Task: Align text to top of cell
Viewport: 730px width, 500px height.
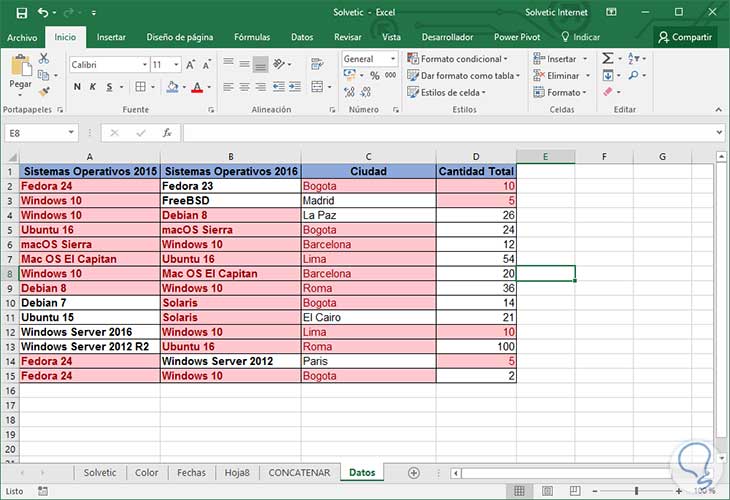Action: point(228,62)
